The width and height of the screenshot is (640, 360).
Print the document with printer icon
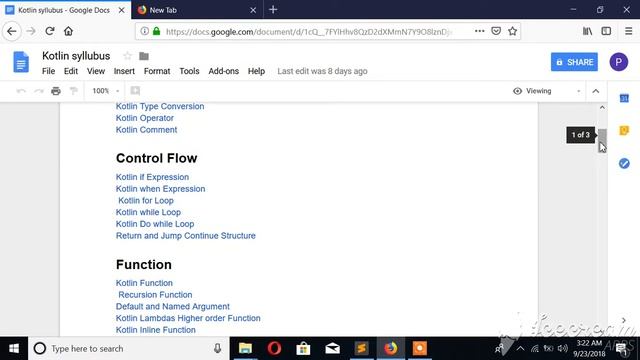pos(56,91)
